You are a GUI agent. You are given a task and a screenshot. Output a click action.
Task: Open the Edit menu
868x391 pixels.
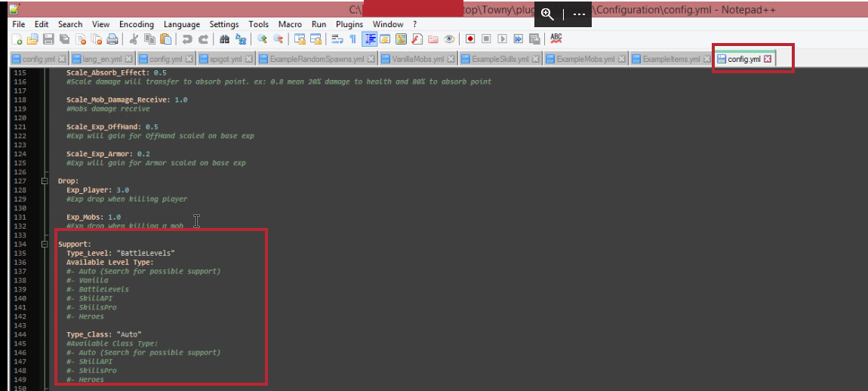42,24
